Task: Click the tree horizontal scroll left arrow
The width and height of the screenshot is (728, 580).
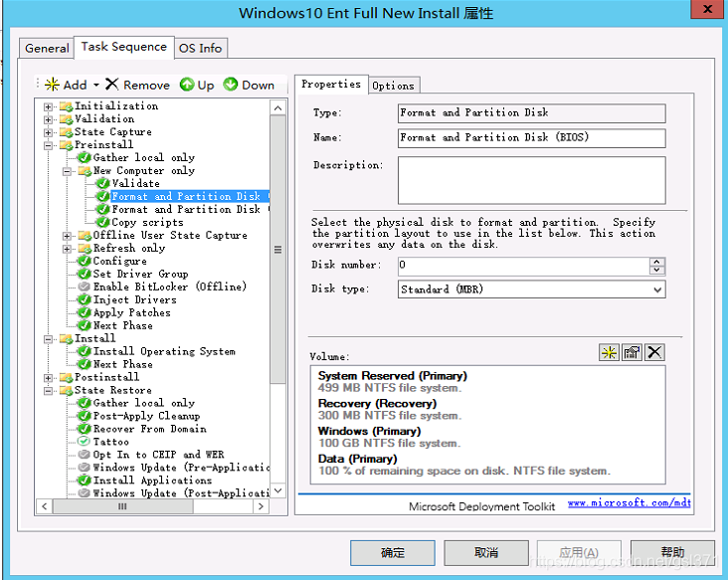Action: coord(44,506)
